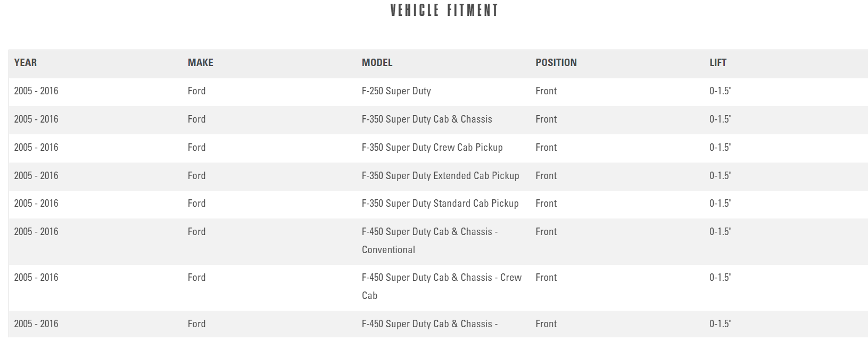Select F-350 Super Duty Extended Cab Pickup cell
Image resolution: width=868 pixels, height=340 pixels.
click(440, 176)
